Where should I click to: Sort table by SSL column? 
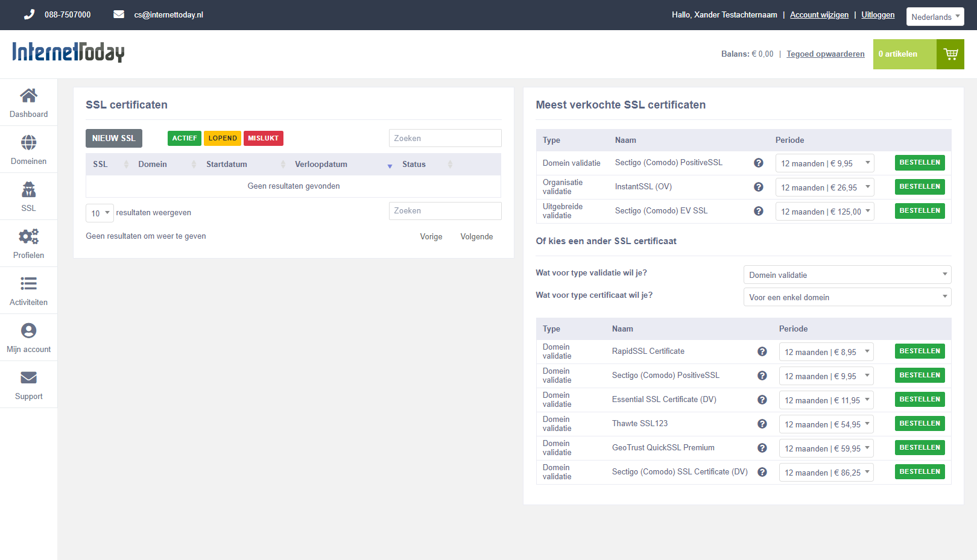pos(109,164)
